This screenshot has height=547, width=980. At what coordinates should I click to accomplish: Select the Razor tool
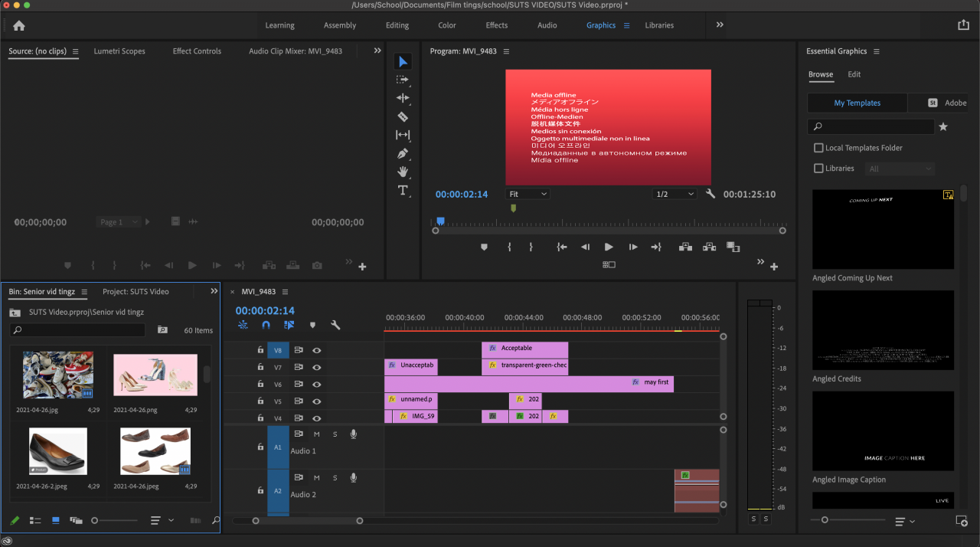point(403,116)
